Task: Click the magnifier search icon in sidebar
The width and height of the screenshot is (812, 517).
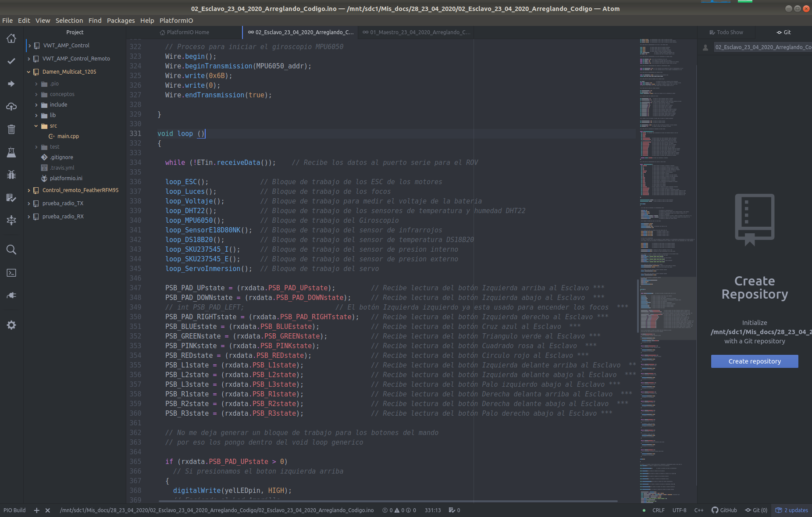Action: point(11,250)
